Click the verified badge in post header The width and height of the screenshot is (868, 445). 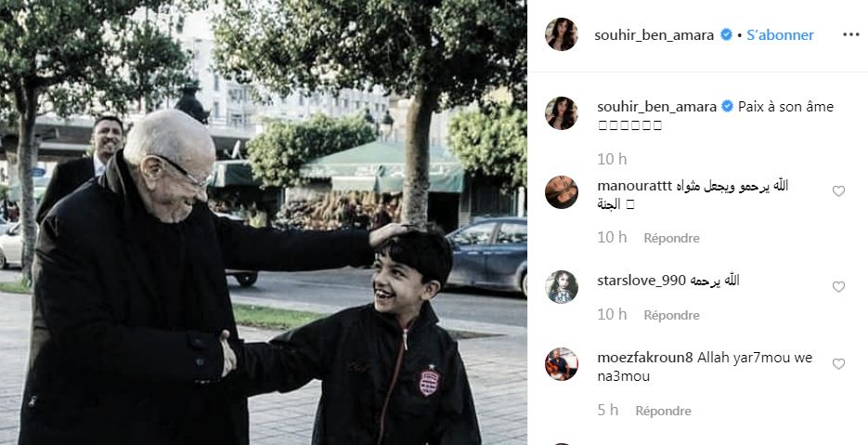tap(726, 35)
